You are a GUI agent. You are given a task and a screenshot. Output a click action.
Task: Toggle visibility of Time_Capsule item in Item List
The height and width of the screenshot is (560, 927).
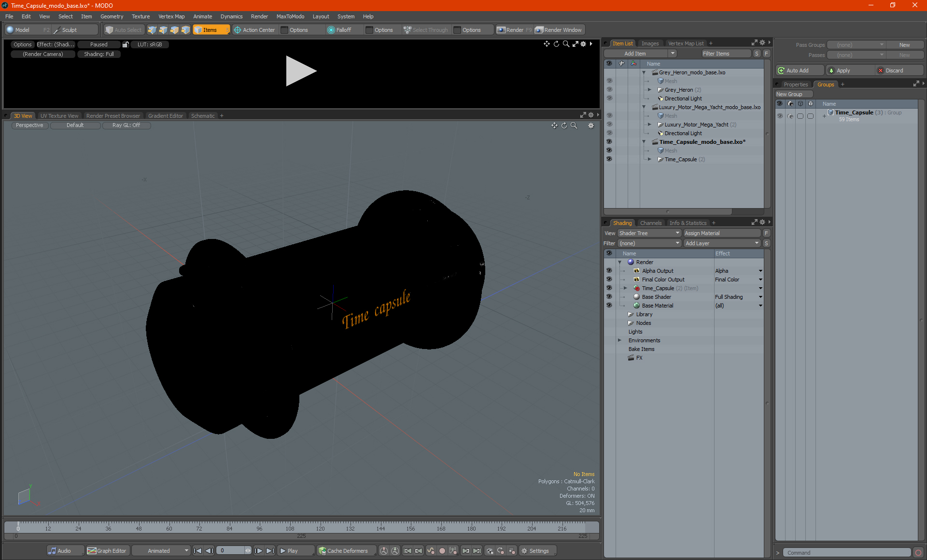pyautogui.click(x=609, y=159)
